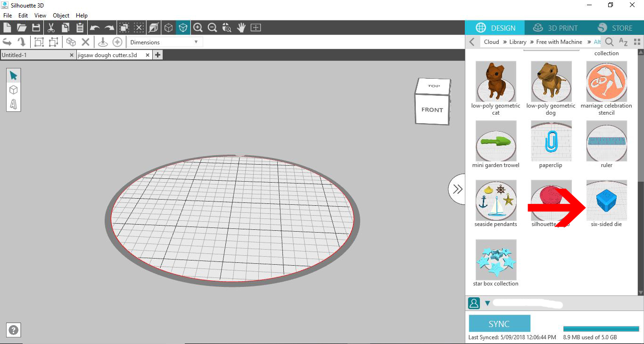This screenshot has height=344, width=644.
Task: Toggle the perspective view cube icon
Action: [154, 28]
